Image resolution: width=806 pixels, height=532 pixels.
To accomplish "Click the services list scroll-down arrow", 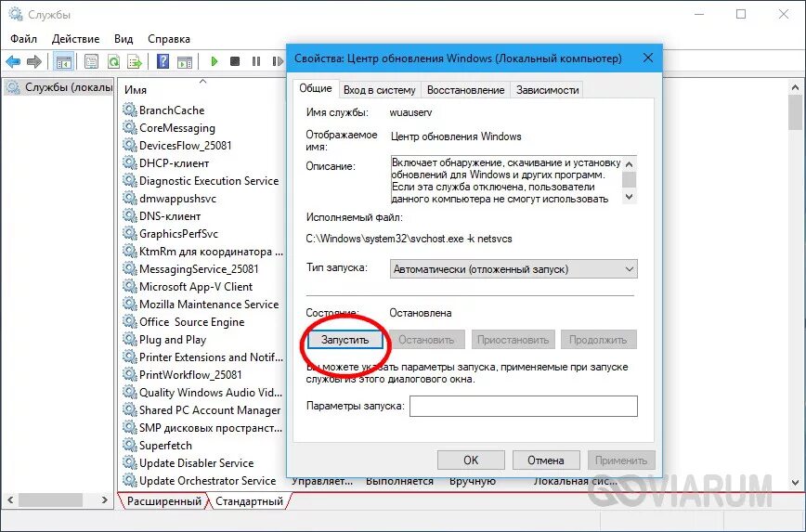I will tap(795, 483).
